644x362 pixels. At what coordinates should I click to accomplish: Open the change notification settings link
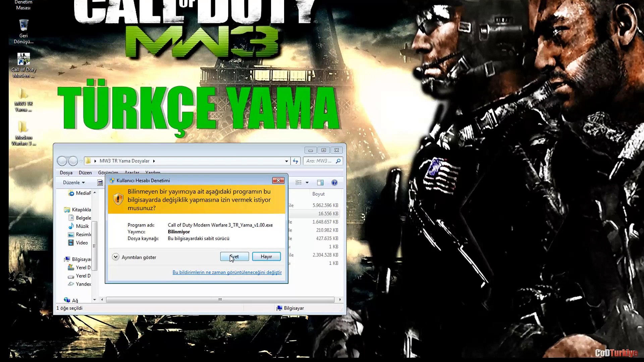tap(227, 273)
